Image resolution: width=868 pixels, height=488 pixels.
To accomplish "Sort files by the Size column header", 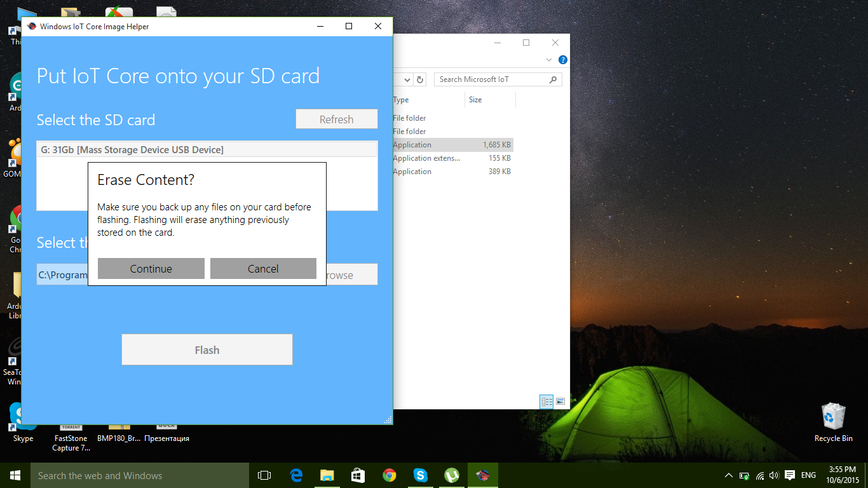I will [x=489, y=100].
